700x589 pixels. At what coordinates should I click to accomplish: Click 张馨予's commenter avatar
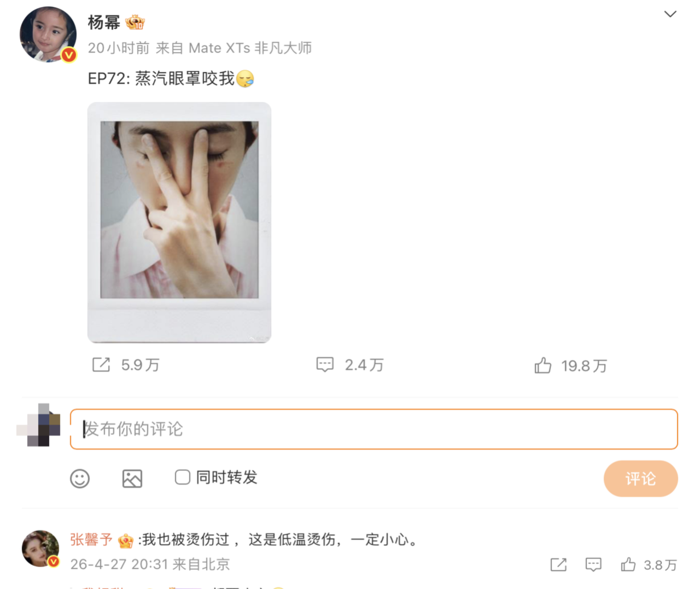point(40,549)
